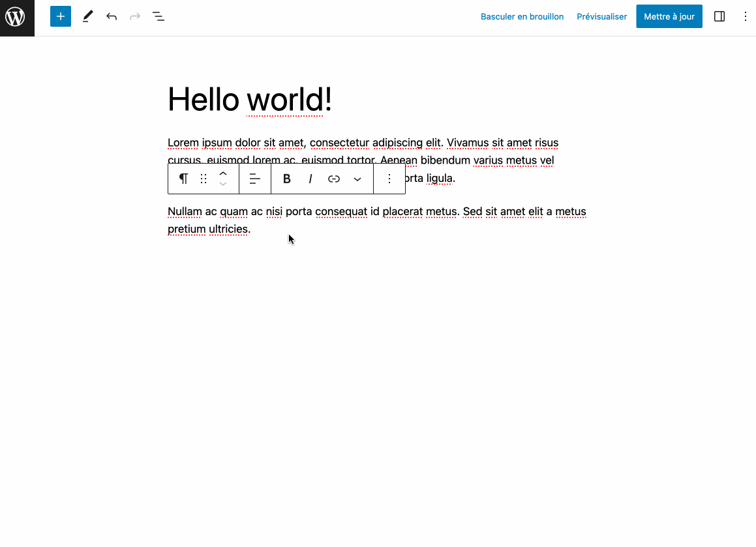
Task: Open the document overview list view
Action: (159, 17)
